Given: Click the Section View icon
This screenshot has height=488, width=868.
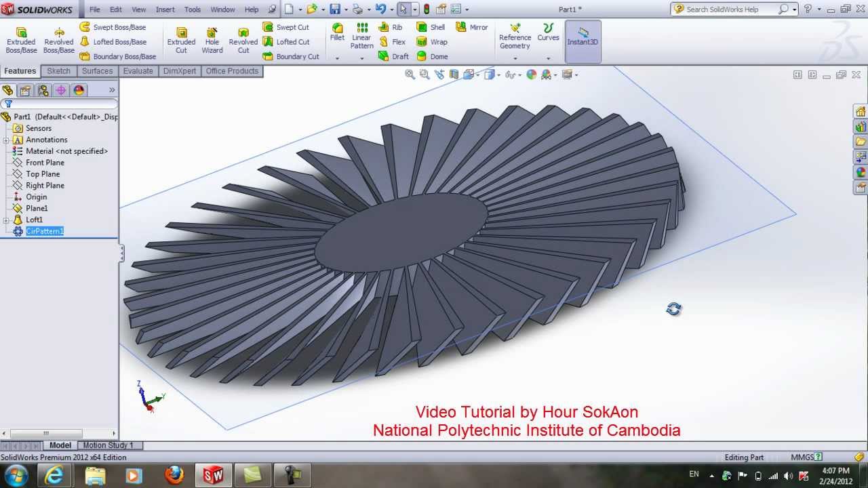Looking at the screenshot, I should point(454,75).
